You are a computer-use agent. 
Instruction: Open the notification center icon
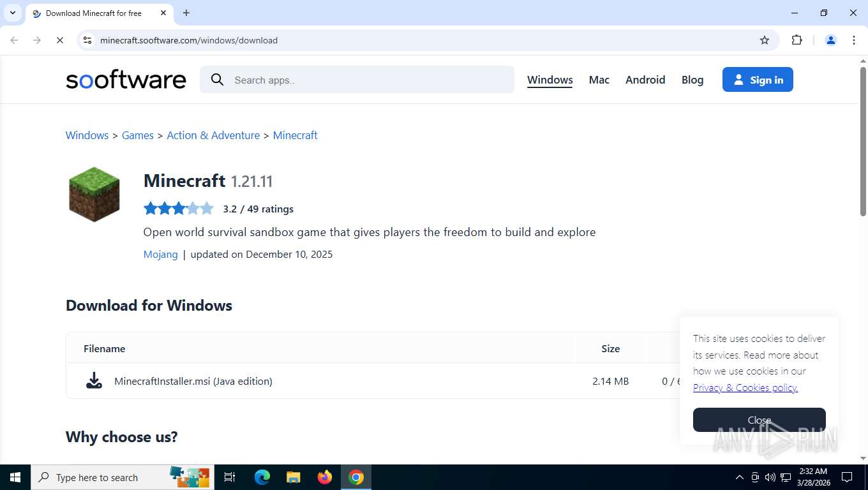847,477
